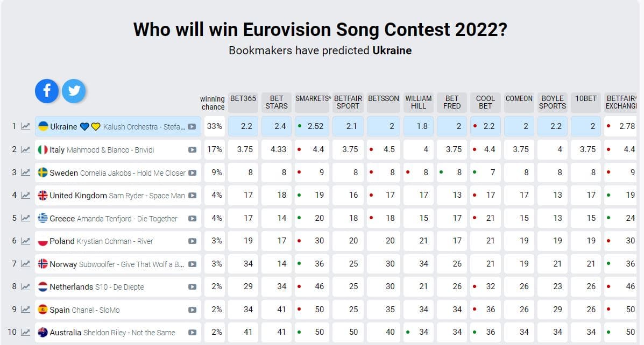Open Sweden's trend graph icon
The height and width of the screenshot is (345, 644).
coord(25,172)
